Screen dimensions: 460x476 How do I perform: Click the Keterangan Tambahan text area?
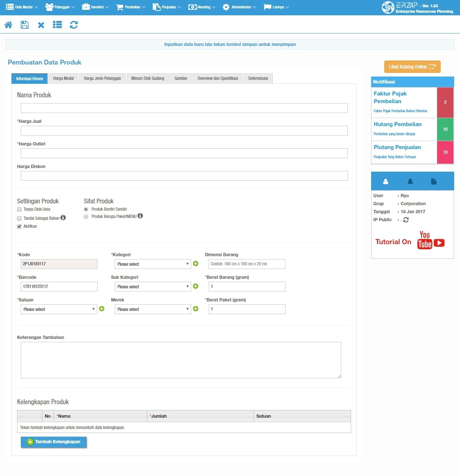click(x=181, y=360)
